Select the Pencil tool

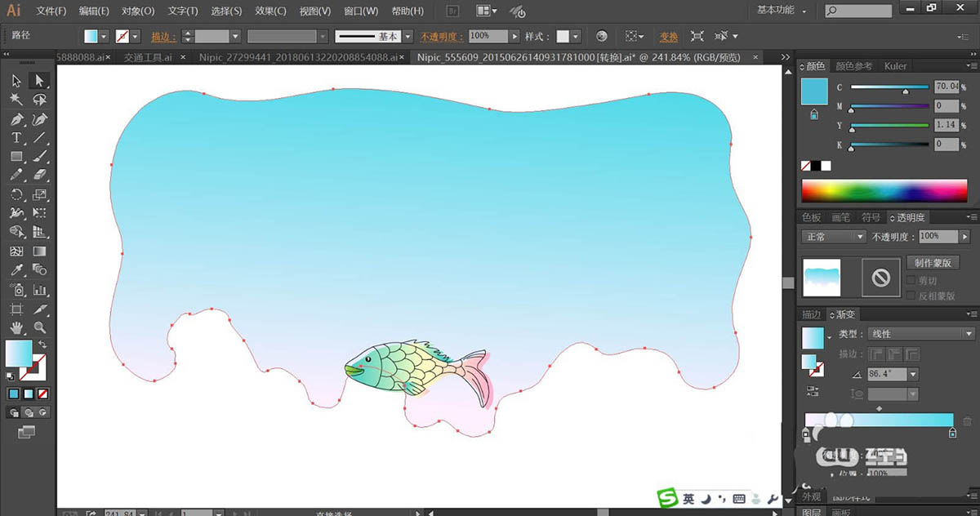click(x=16, y=176)
